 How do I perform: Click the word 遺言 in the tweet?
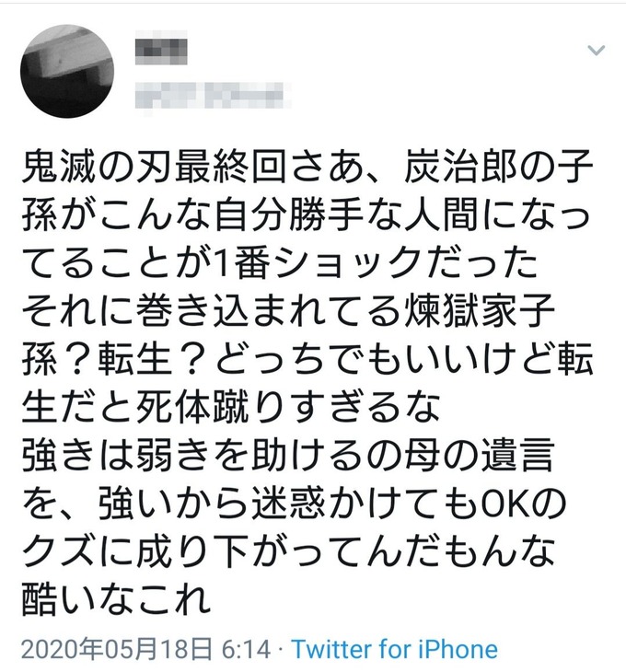(x=516, y=455)
